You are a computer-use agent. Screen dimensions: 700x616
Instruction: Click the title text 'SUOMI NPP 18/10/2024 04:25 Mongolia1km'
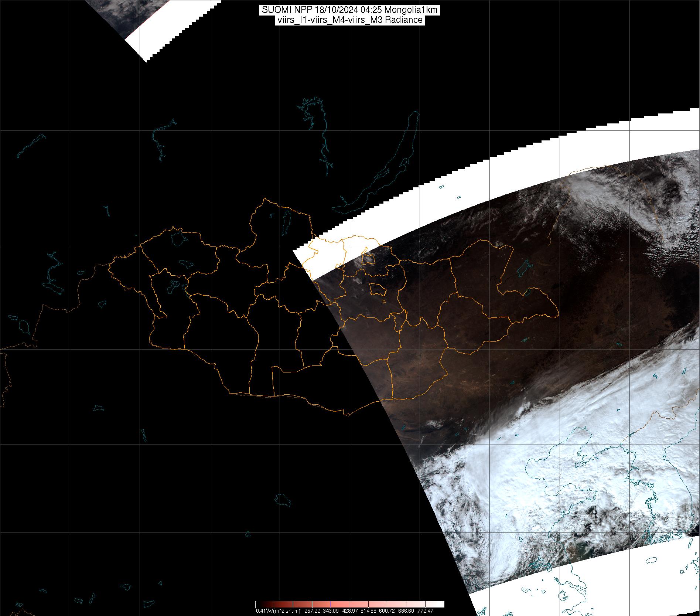click(x=349, y=10)
